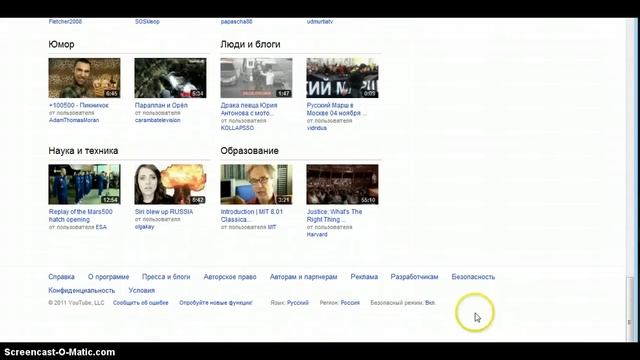Open the Русский Марш video thumbnail
This screenshot has width=640, height=360.
tap(342, 78)
